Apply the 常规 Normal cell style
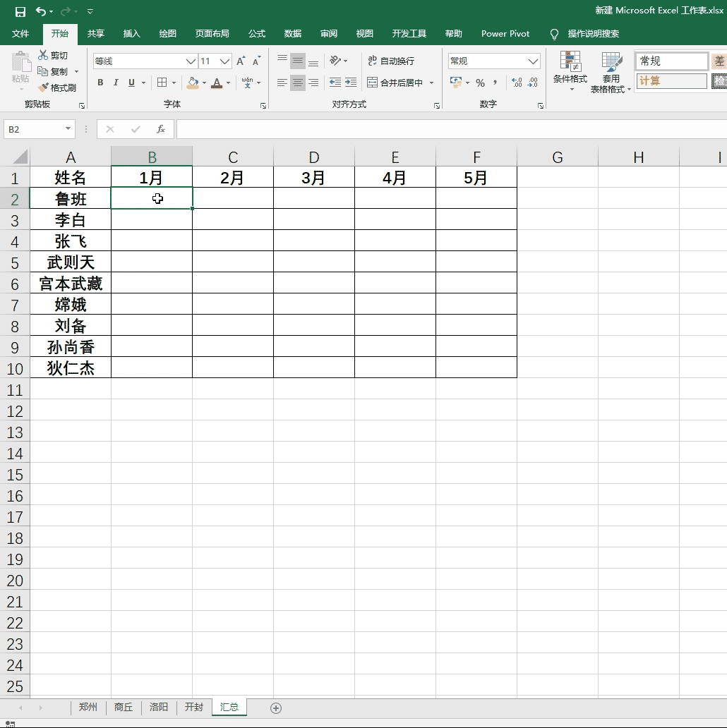Viewport: 727px width, 728px height. [672, 61]
